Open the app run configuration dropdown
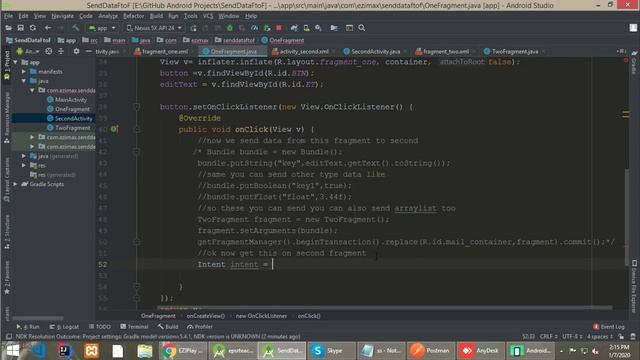Image resolution: width=640 pixels, height=360 pixels. pyautogui.click(x=102, y=28)
